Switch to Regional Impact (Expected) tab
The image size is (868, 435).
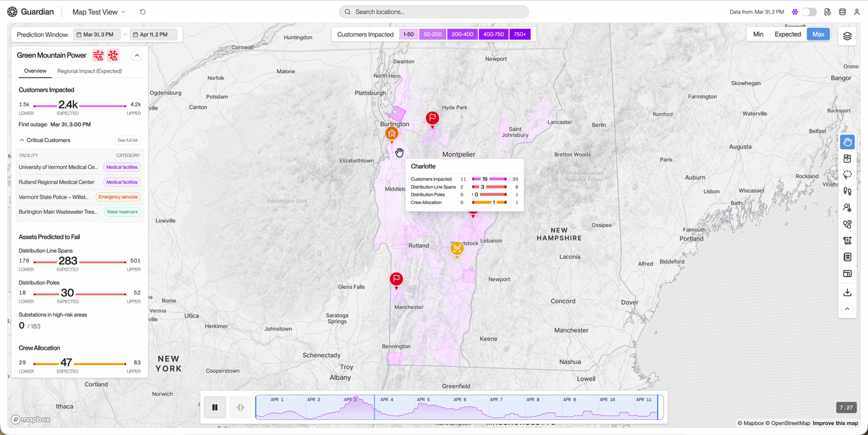(89, 71)
